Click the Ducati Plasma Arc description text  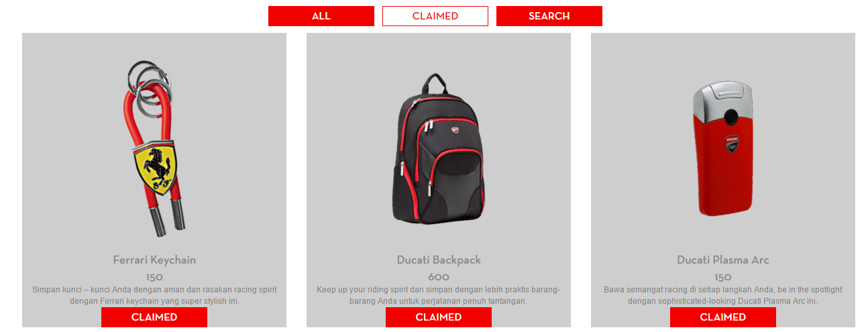point(723,296)
